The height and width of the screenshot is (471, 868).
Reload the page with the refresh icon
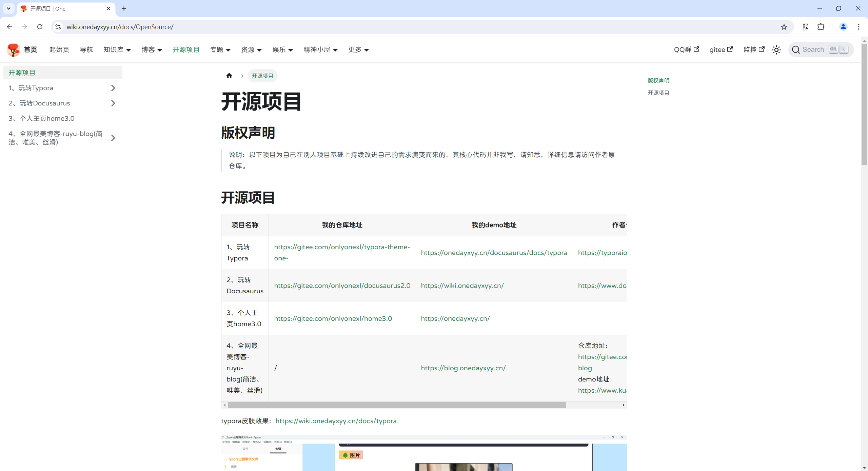click(x=40, y=27)
